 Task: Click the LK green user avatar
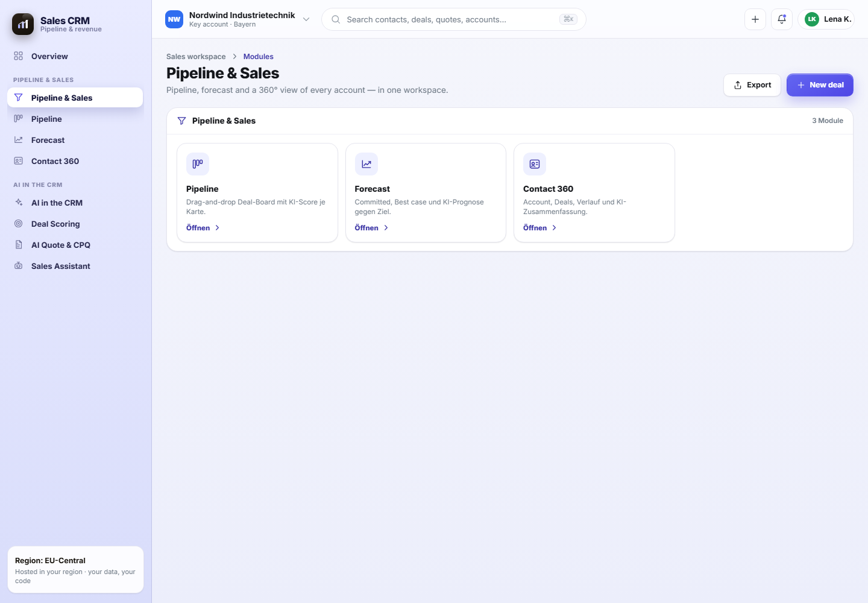click(x=812, y=19)
